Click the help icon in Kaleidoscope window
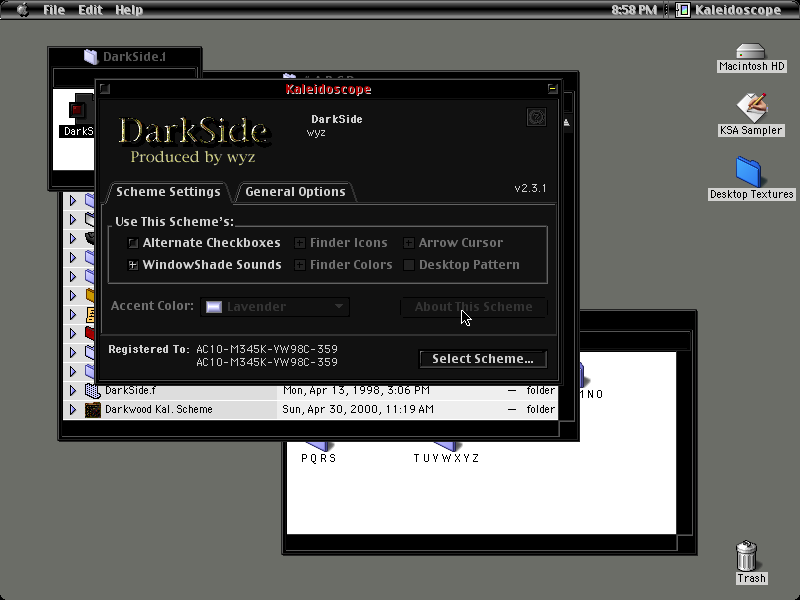The width and height of the screenshot is (800, 600). click(536, 117)
